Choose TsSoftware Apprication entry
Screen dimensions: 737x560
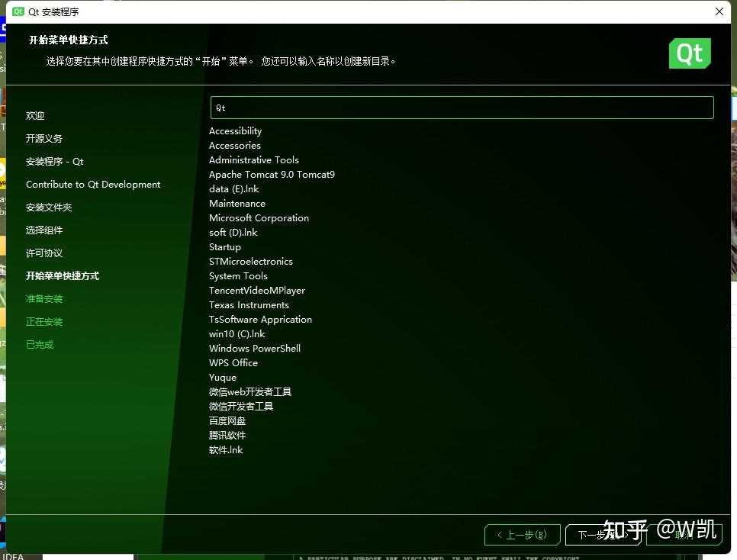tap(260, 320)
